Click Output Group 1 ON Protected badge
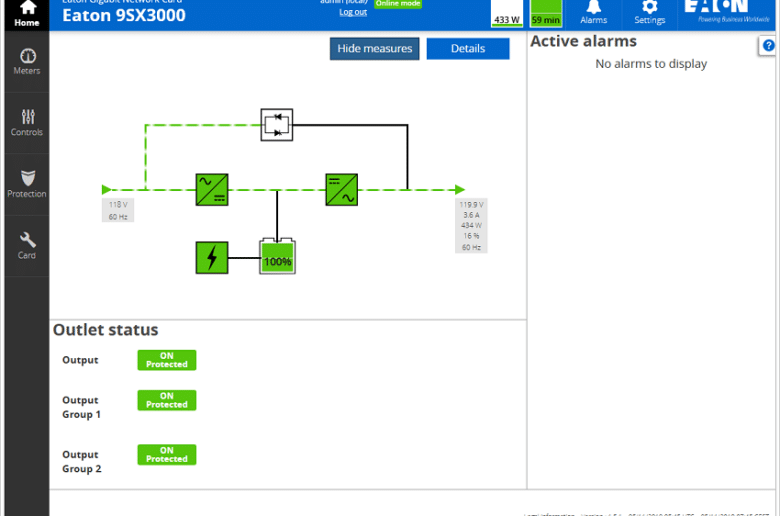 [x=167, y=401]
